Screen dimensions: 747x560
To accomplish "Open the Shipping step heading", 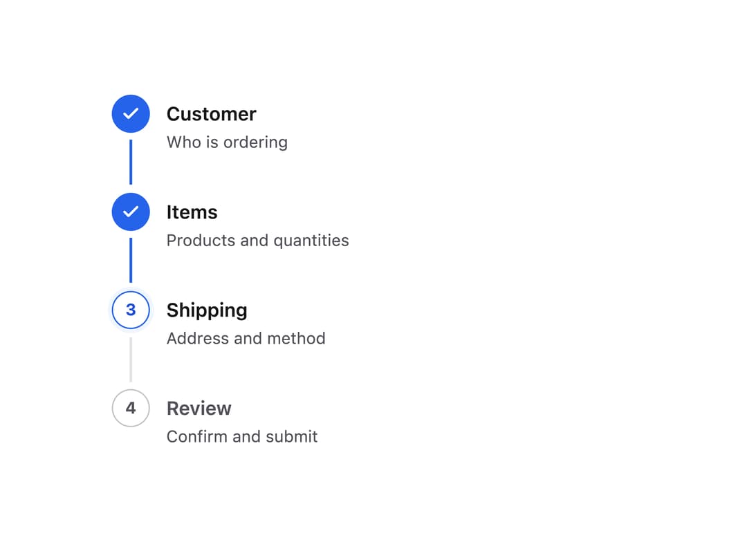I will (x=207, y=311).
